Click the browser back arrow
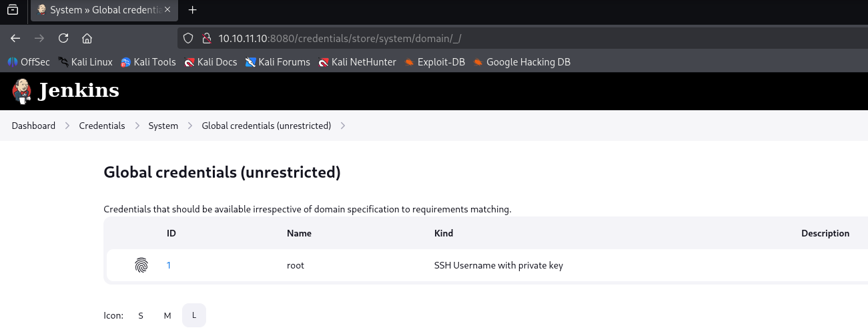The width and height of the screenshot is (868, 334). coord(15,38)
